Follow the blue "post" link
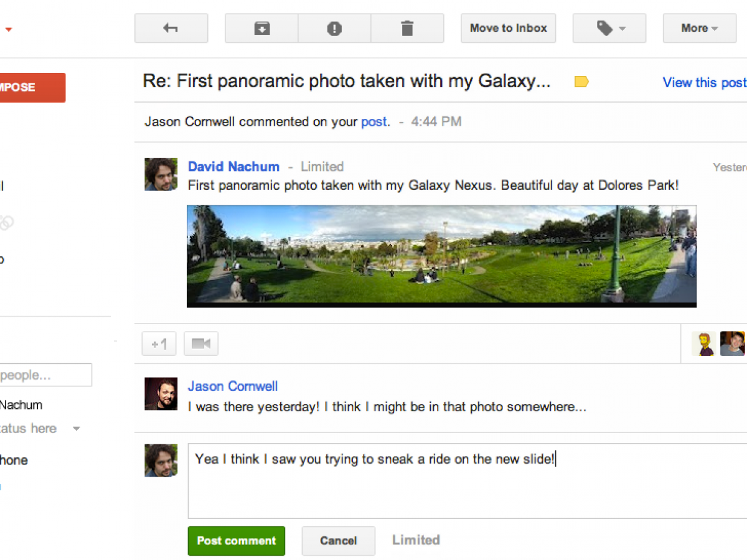747x560 pixels. click(375, 122)
